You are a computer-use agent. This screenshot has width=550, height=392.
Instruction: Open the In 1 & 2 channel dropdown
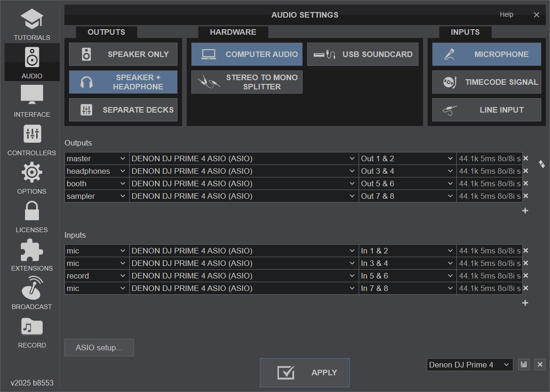(408, 251)
